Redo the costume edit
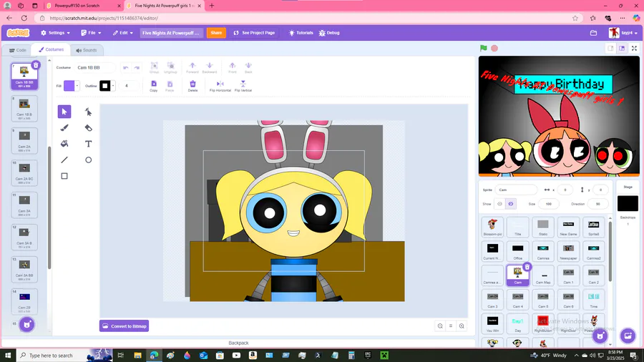Viewport: 644px width, 362px height. (137, 68)
